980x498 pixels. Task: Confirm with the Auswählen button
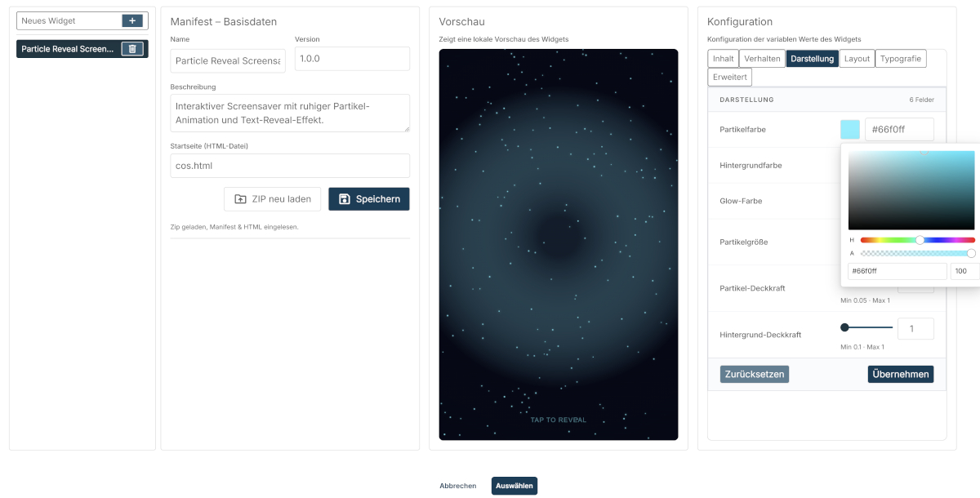(514, 486)
